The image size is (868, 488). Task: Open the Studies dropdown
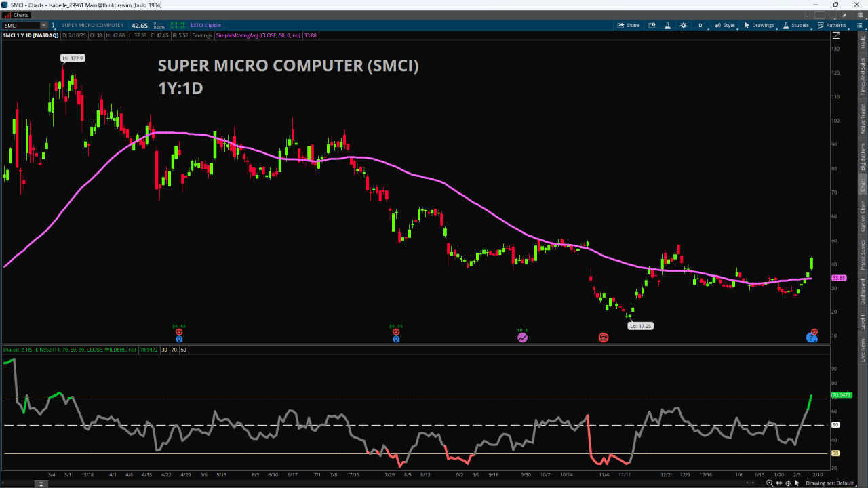coord(795,25)
